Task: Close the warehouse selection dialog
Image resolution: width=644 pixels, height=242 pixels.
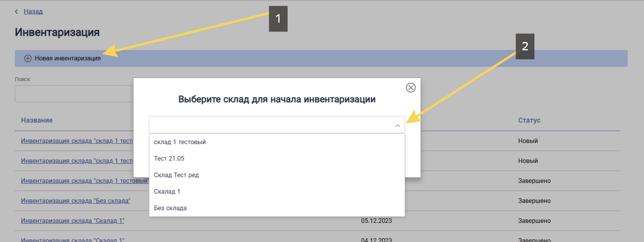Action: click(411, 88)
